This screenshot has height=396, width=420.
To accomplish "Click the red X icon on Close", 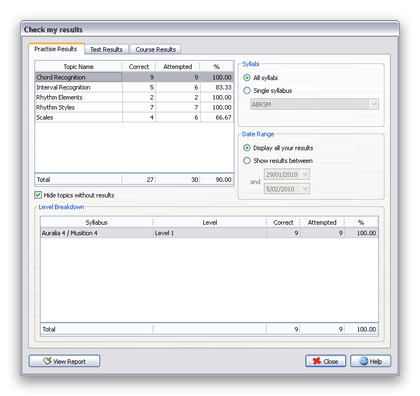I will [317, 361].
